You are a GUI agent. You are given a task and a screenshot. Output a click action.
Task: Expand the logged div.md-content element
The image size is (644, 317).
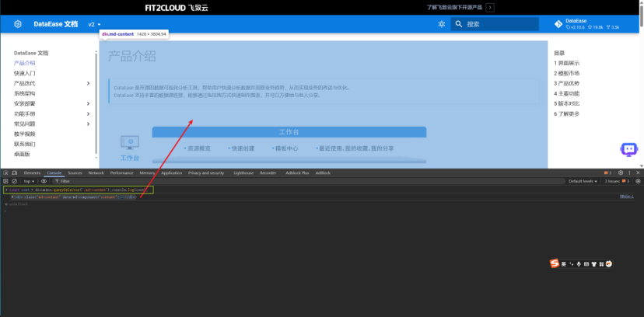(x=12, y=197)
